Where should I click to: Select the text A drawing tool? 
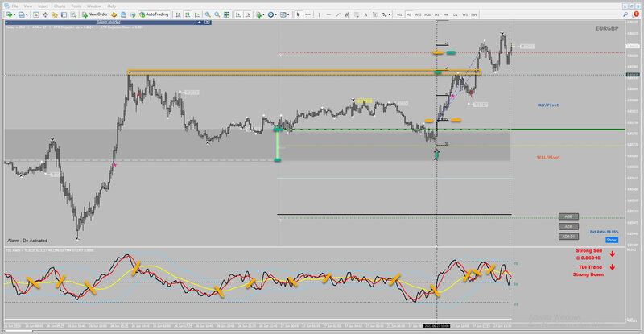(365, 14)
